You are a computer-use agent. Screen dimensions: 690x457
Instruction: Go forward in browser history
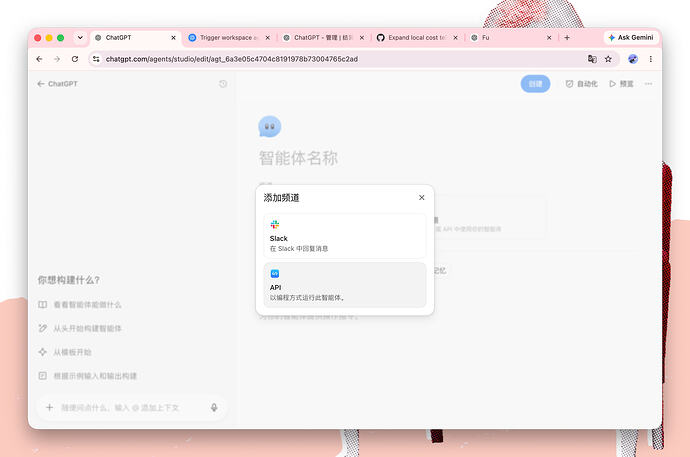tap(57, 59)
